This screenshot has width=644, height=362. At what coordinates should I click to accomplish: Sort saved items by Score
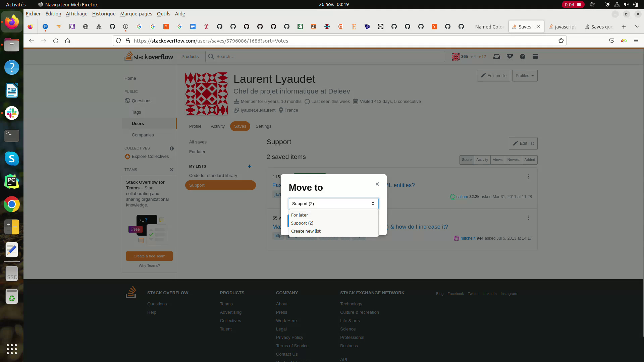point(467,160)
